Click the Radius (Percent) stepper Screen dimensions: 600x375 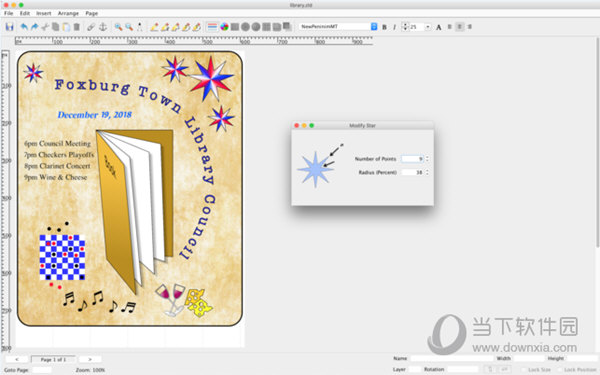click(427, 173)
